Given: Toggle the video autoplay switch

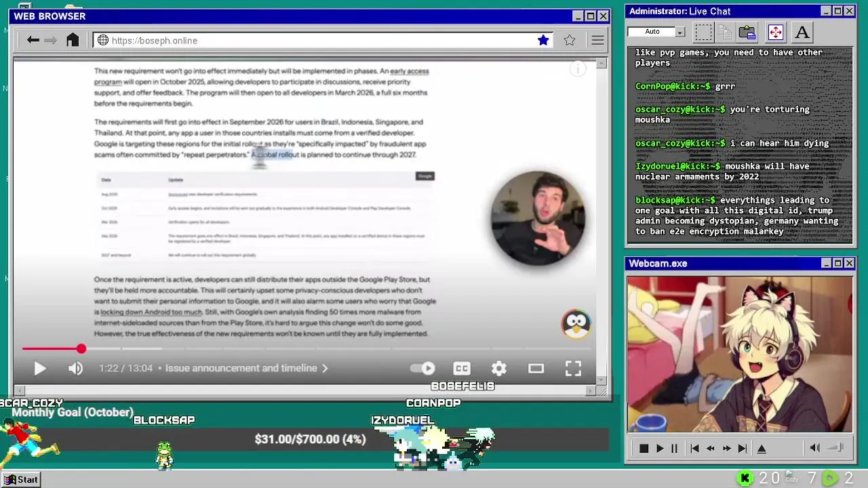Looking at the screenshot, I should [422, 368].
